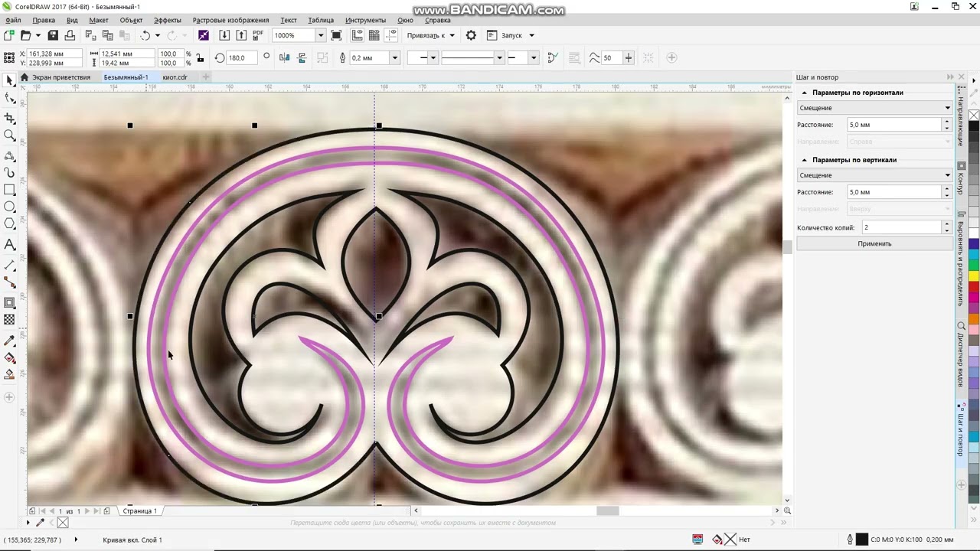Save the document with floppy icon
Image resolution: width=980 pixels, height=551 pixels.
pos(53,35)
